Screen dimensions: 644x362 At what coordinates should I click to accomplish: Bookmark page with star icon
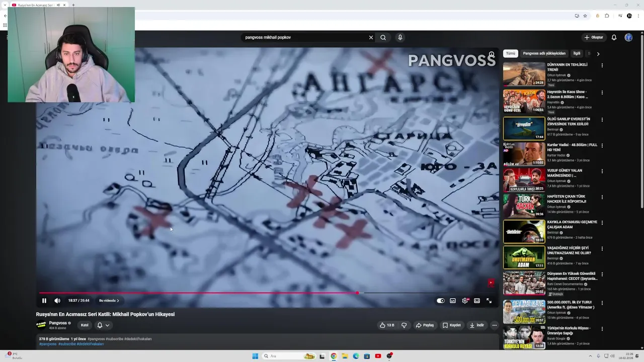tap(585, 16)
